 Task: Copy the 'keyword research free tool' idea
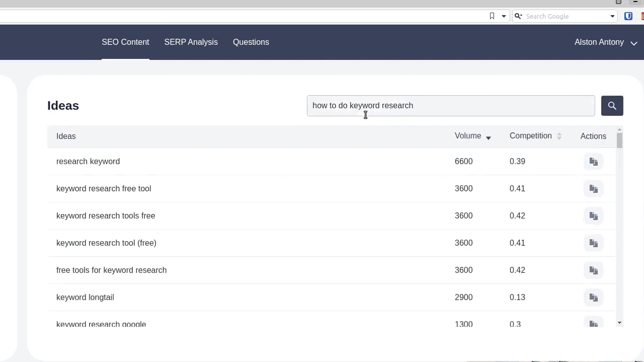pos(593,189)
